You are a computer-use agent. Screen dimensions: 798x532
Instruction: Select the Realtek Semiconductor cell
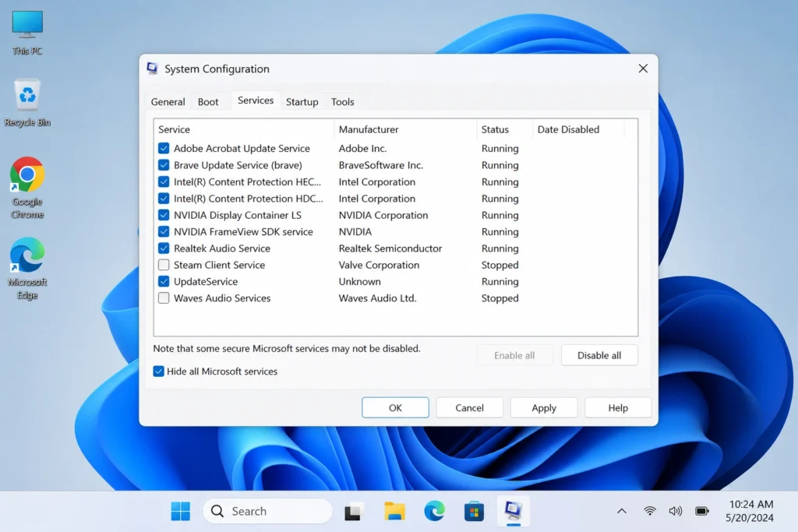390,248
